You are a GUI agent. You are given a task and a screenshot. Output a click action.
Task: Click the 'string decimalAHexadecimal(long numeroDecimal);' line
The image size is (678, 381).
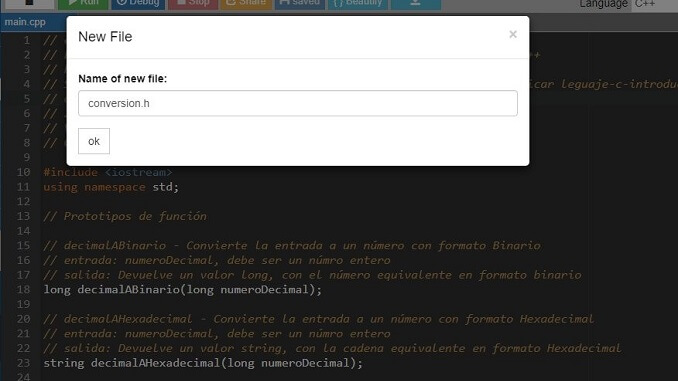(x=203, y=363)
